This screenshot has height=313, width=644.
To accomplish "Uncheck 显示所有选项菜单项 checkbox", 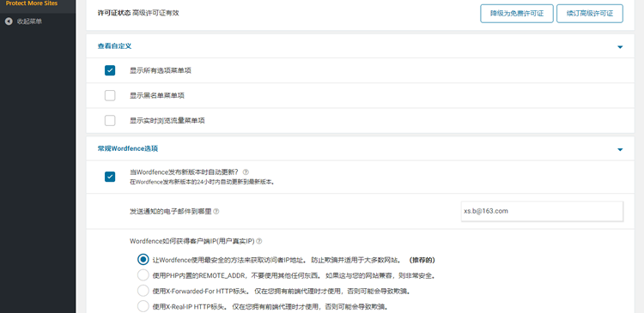I will 110,70.
